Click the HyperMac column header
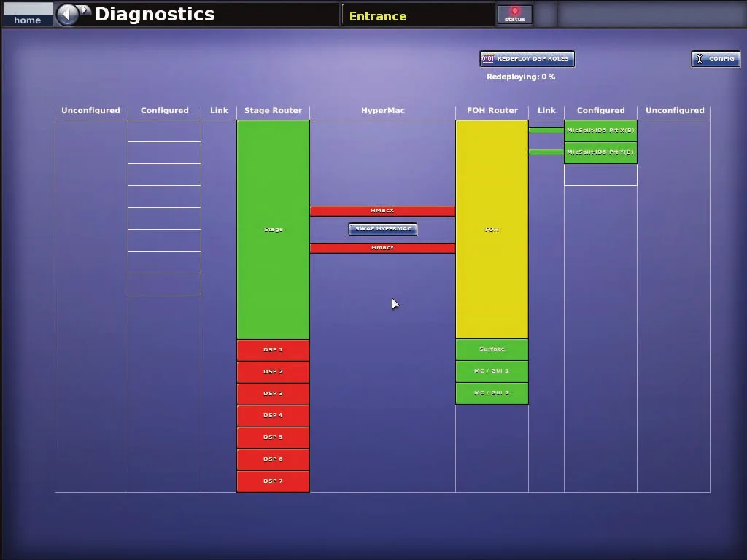747x560 pixels. 382,111
